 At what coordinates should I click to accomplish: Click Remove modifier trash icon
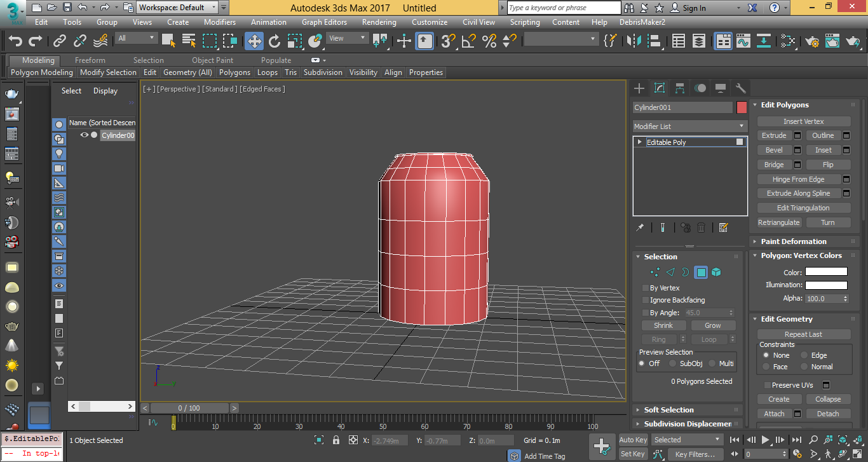coord(702,228)
